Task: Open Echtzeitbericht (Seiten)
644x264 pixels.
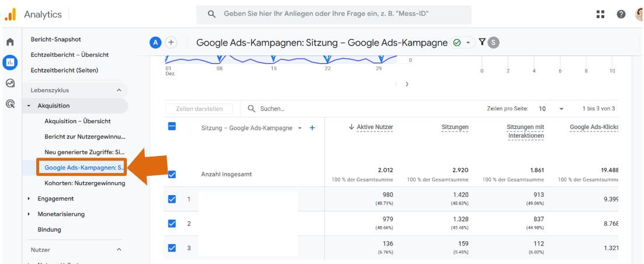Action: [x=64, y=70]
